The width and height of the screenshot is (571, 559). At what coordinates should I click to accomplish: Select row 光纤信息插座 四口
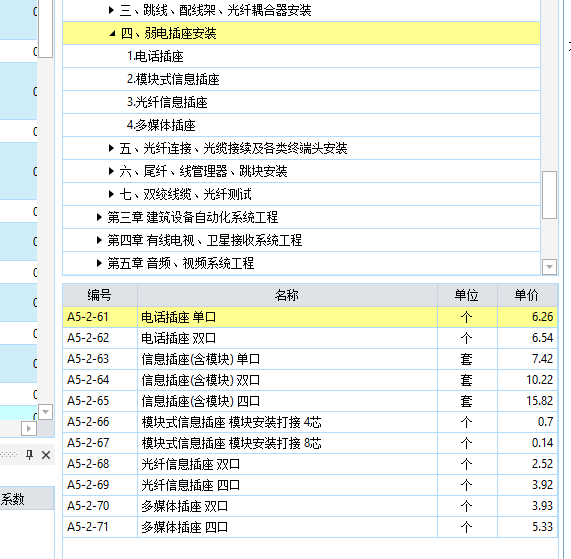point(310,485)
